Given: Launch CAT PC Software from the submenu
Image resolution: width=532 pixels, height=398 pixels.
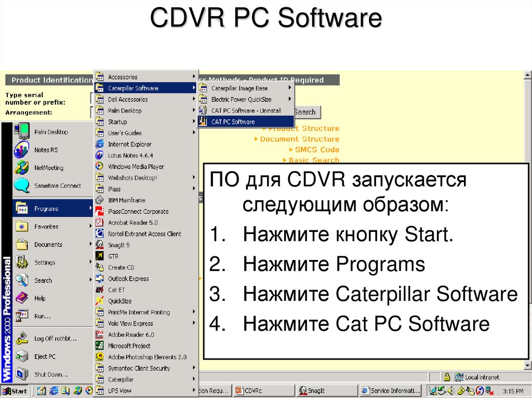Looking at the screenshot, I should pyautogui.click(x=246, y=122).
